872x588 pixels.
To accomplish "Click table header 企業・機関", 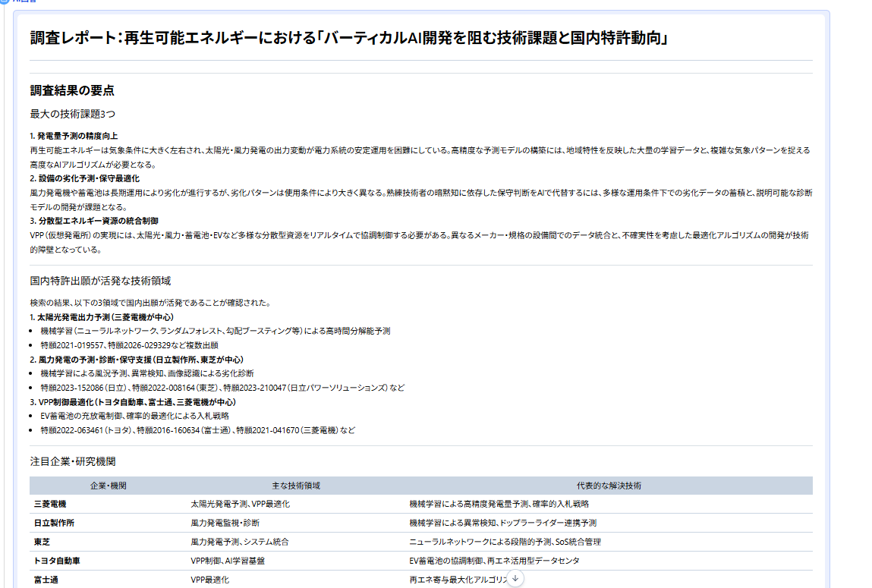I will click(x=109, y=486).
